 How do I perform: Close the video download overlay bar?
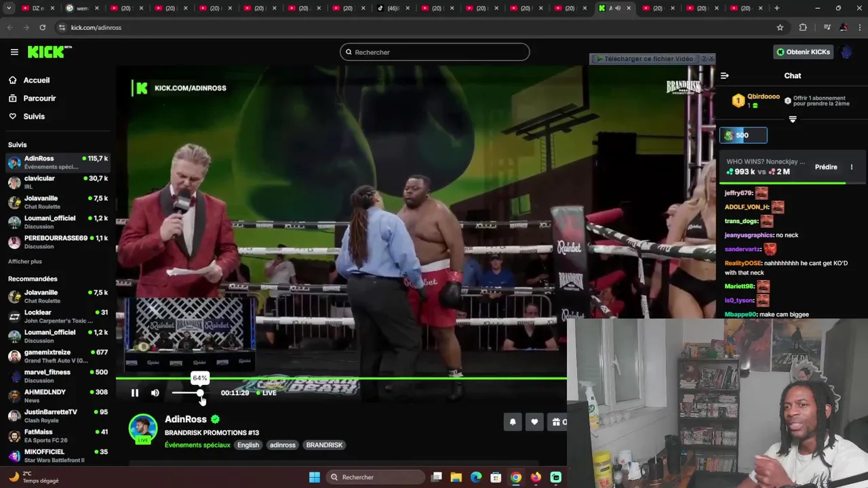click(711, 59)
